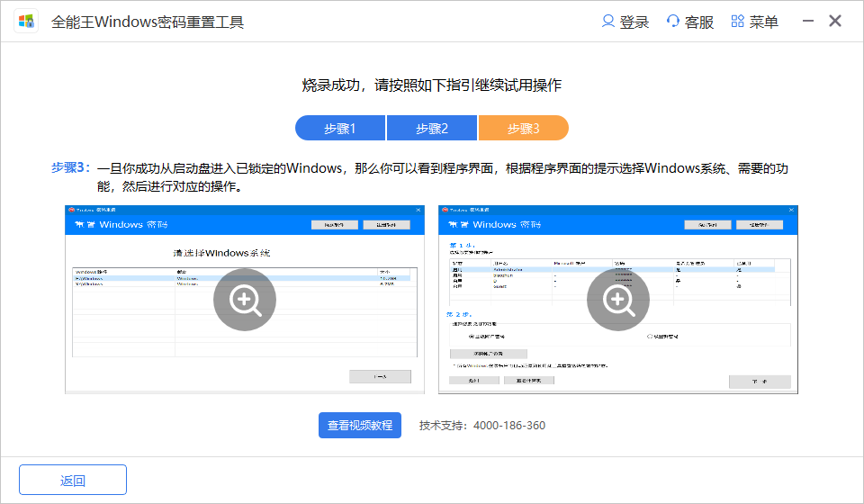Enlarge the left Windows system selection screenshot

tap(245, 300)
